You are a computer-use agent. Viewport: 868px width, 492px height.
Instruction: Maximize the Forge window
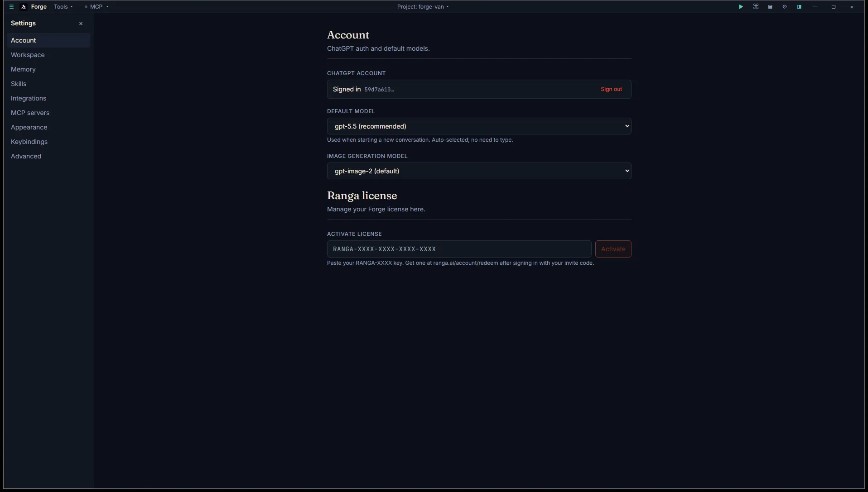coord(834,7)
